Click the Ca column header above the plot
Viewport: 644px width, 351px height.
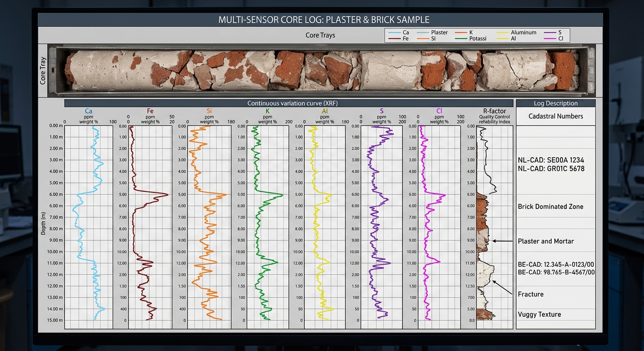pyautogui.click(x=89, y=111)
